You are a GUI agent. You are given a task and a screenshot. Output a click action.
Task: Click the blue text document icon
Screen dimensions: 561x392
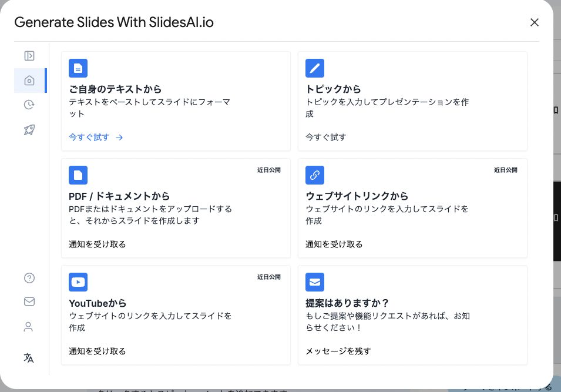pyautogui.click(x=78, y=68)
